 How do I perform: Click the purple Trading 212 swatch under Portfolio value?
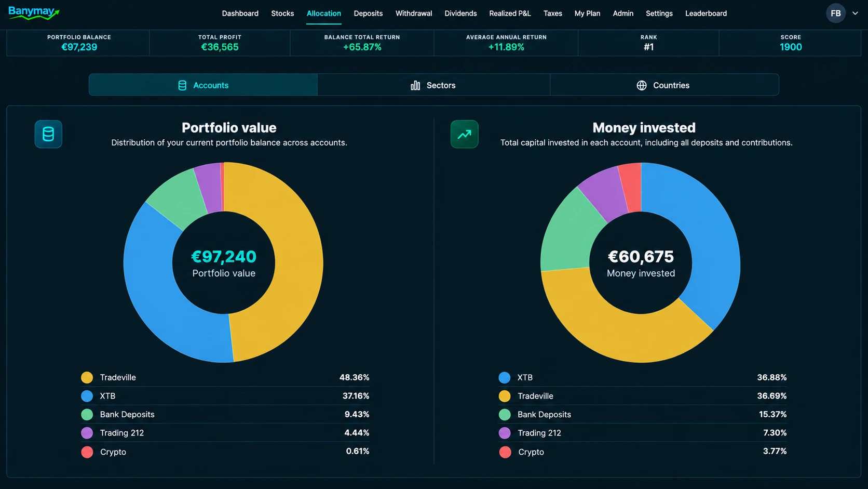point(87,433)
